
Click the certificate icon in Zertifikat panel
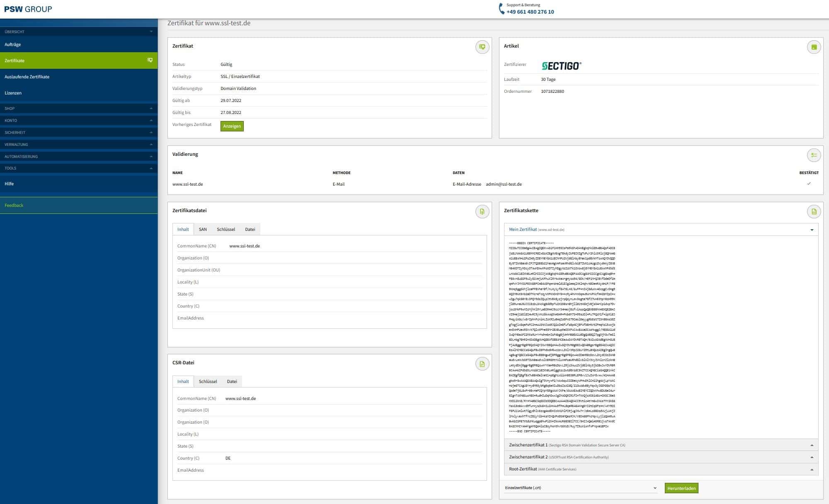(482, 47)
